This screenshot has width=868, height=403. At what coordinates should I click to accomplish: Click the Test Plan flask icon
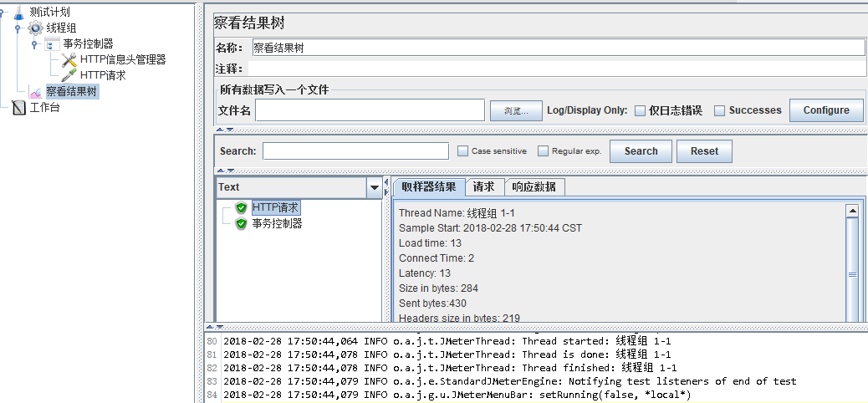click(19, 13)
